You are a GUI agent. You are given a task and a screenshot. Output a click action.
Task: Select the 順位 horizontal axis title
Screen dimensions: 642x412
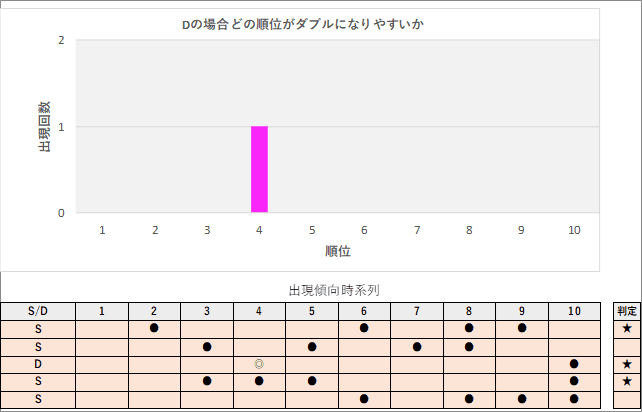338,251
